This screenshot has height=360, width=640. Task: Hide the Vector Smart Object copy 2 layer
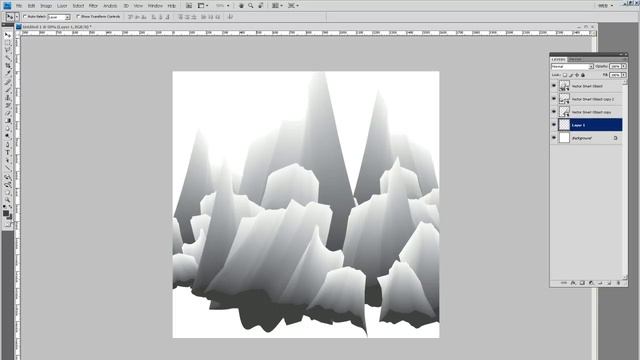554,99
